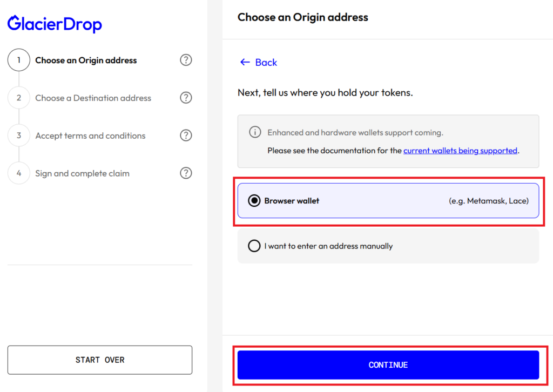Go to step 4 Sign and complete claim
This screenshot has height=392, width=553.
pyautogui.click(x=82, y=173)
